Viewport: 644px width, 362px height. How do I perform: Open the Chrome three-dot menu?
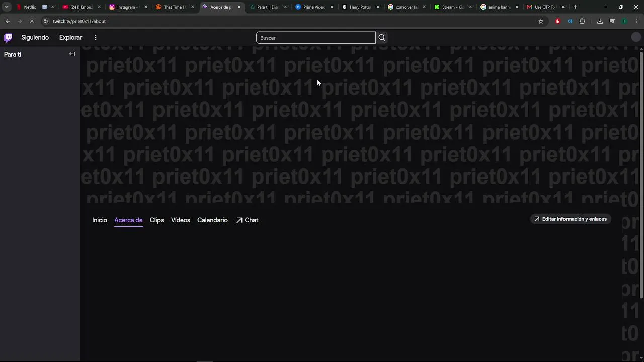click(636, 21)
